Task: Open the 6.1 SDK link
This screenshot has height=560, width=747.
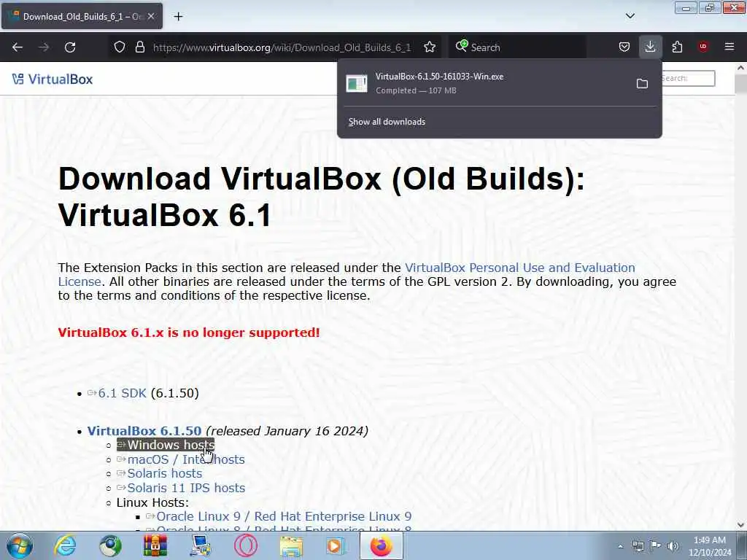Action: coord(122,393)
